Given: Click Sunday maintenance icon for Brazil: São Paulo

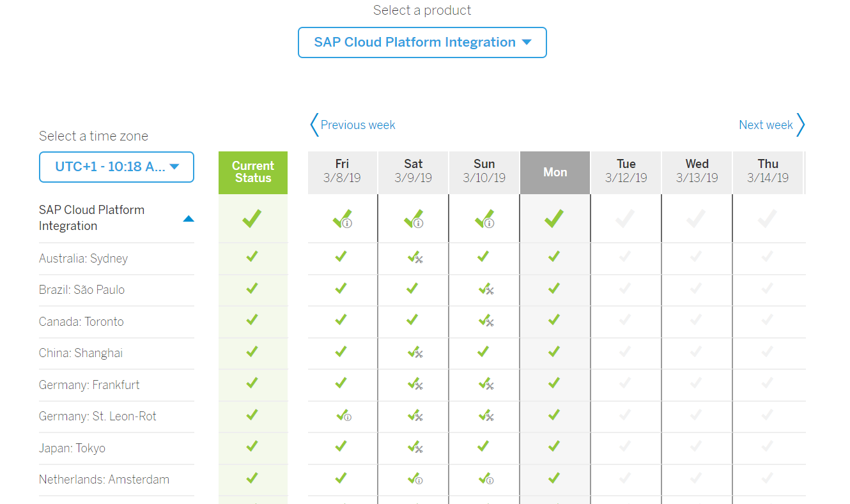Looking at the screenshot, I should (x=486, y=289).
